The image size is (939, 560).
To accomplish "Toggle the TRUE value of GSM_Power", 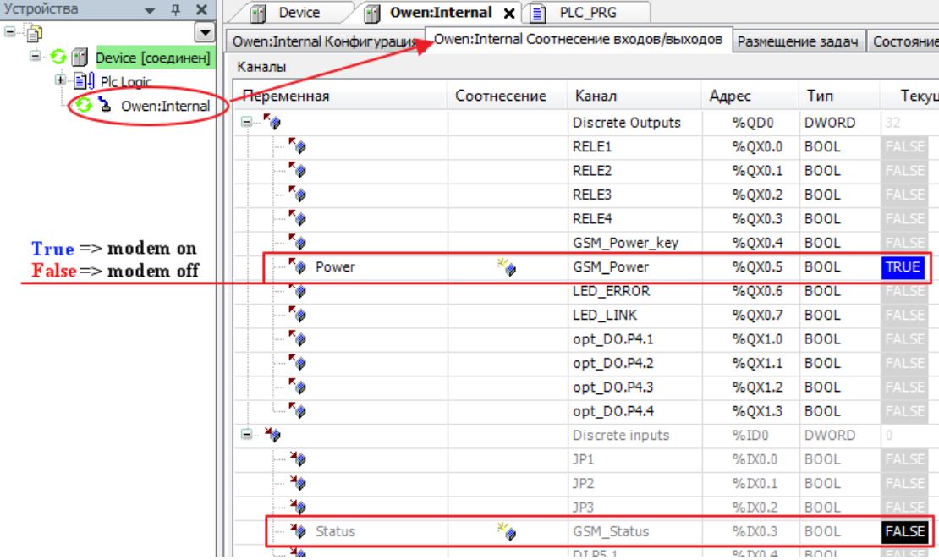I will (902, 267).
